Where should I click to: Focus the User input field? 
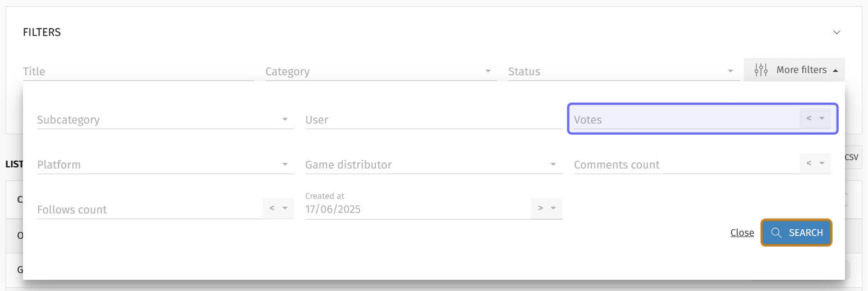pyautogui.click(x=434, y=120)
